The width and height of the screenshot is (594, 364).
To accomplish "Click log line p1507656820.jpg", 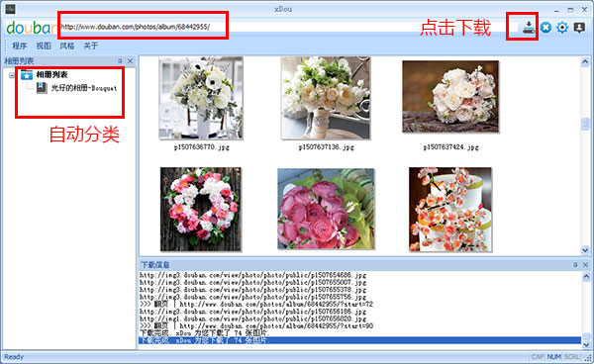I will (252, 318).
